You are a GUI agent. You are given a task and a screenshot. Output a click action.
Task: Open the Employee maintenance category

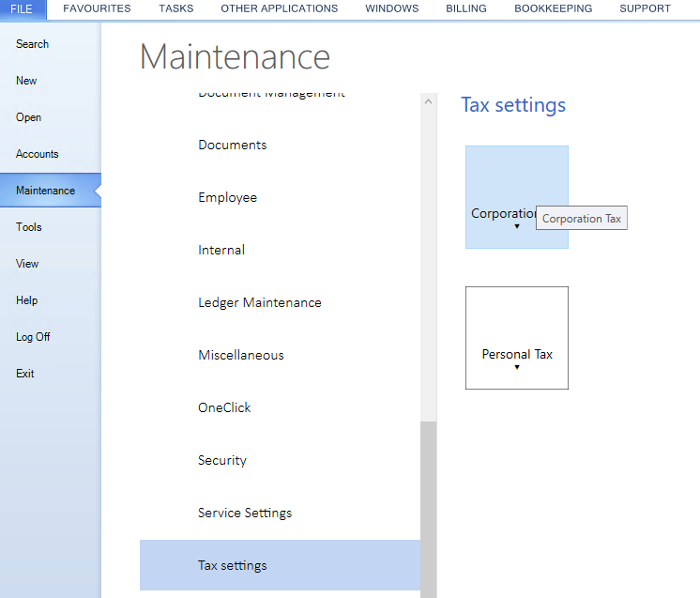280,197
